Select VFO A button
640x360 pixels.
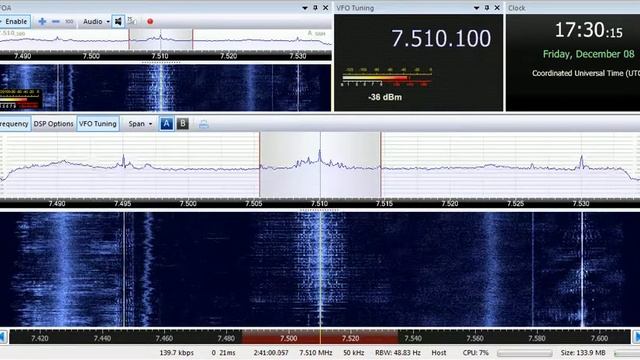(166, 124)
